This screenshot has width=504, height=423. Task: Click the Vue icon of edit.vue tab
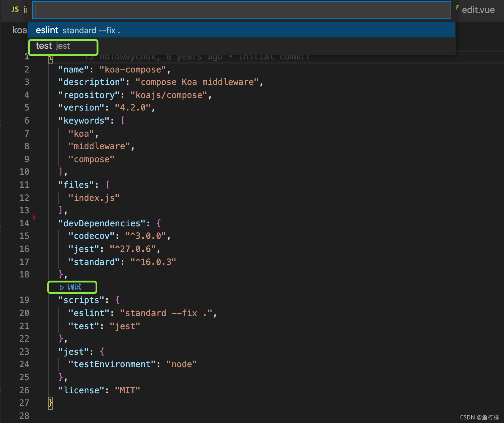pyautogui.click(x=457, y=8)
